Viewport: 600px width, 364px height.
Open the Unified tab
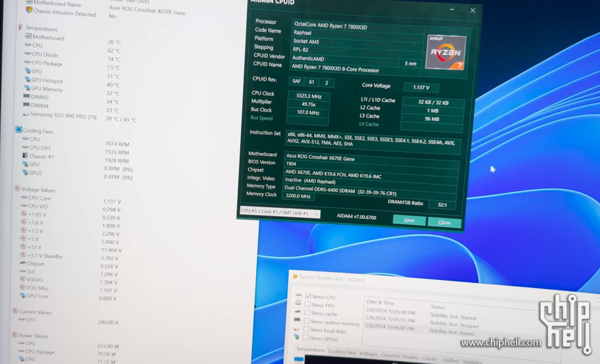(450, 360)
